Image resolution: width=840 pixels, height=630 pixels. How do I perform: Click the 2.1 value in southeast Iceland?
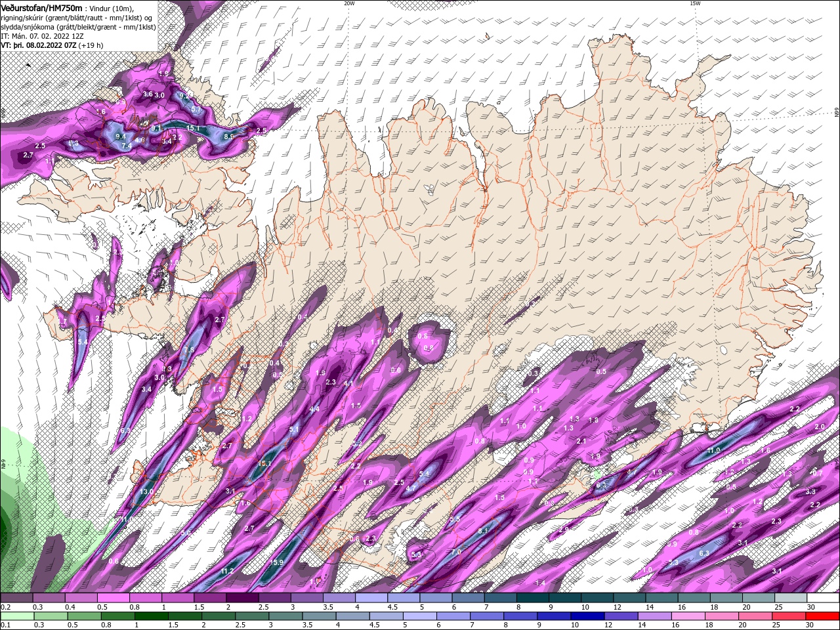click(x=581, y=442)
